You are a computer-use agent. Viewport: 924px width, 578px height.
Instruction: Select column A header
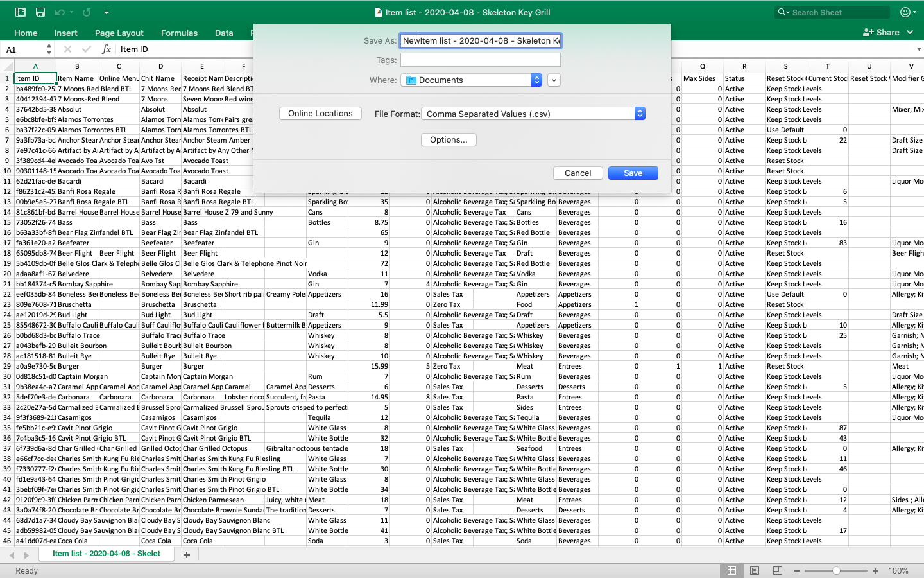pyautogui.click(x=35, y=66)
